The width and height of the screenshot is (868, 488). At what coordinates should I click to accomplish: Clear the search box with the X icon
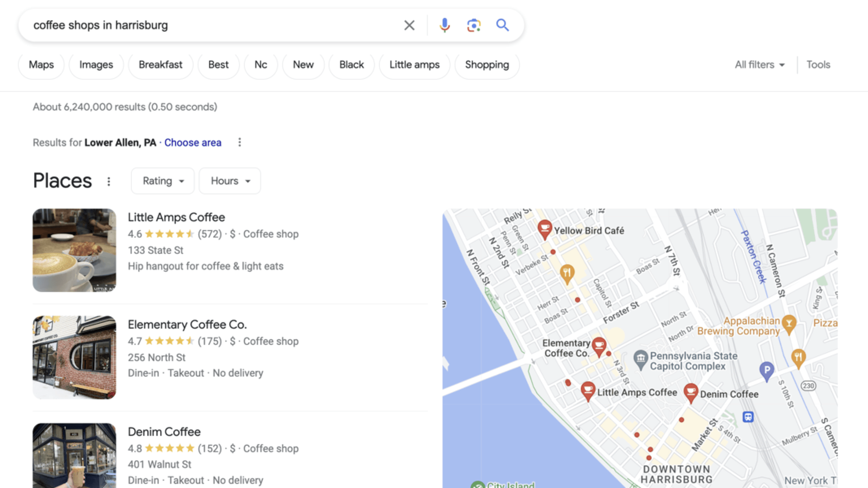coord(409,25)
